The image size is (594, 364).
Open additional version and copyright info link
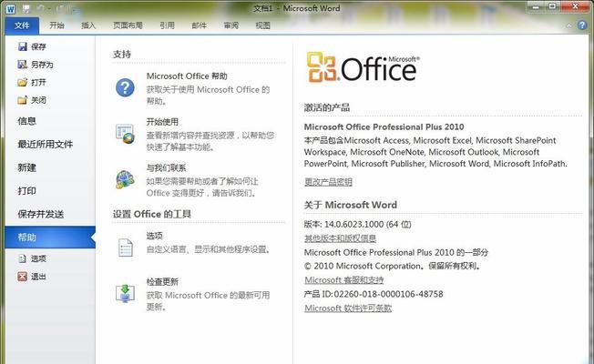click(340, 238)
